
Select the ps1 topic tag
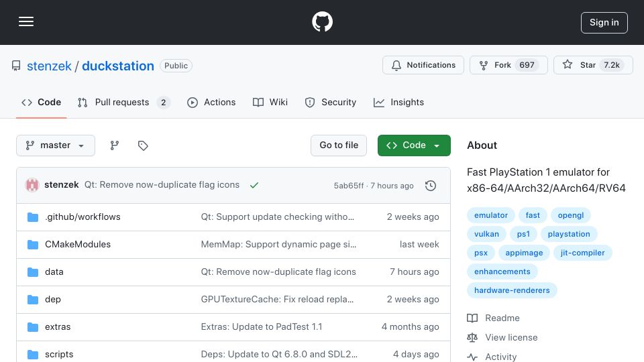point(523,234)
